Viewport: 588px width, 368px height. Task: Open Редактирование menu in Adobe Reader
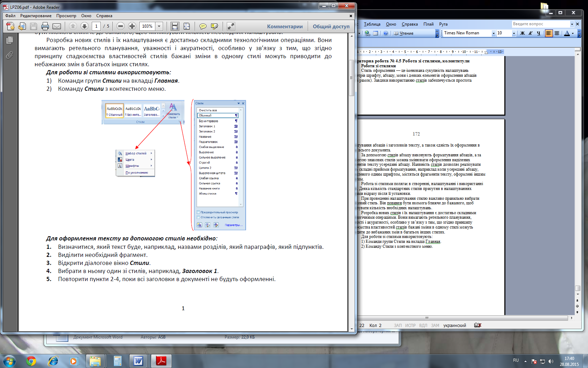[36, 16]
